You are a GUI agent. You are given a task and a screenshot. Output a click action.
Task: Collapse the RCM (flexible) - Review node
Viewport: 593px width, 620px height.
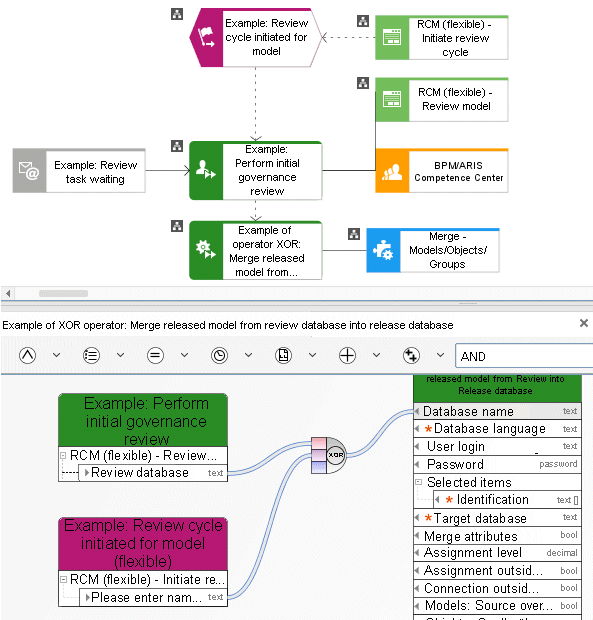(63, 456)
